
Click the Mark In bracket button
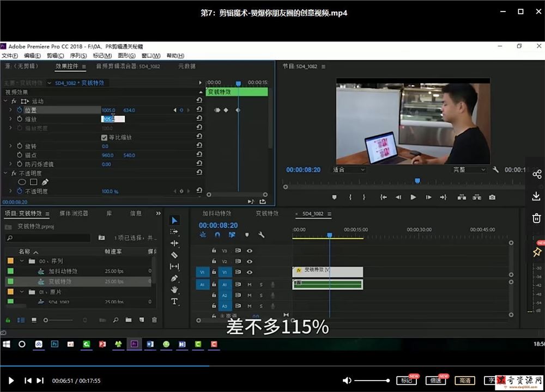[x=350, y=197]
